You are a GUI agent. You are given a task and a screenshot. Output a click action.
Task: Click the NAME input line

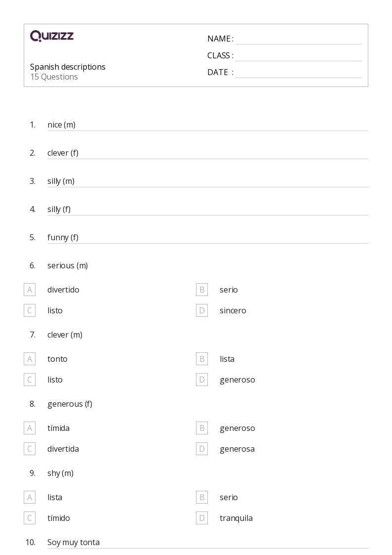pyautogui.click(x=299, y=40)
